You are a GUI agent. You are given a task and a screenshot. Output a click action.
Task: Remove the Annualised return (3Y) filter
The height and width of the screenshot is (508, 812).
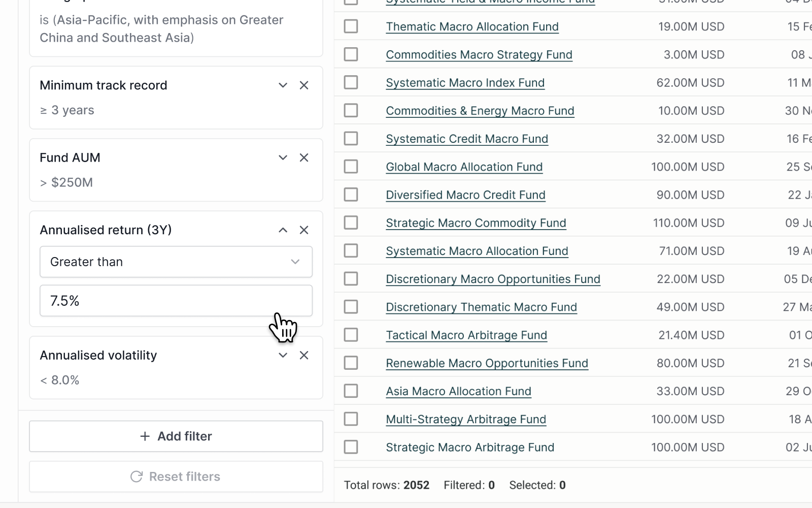pos(304,230)
